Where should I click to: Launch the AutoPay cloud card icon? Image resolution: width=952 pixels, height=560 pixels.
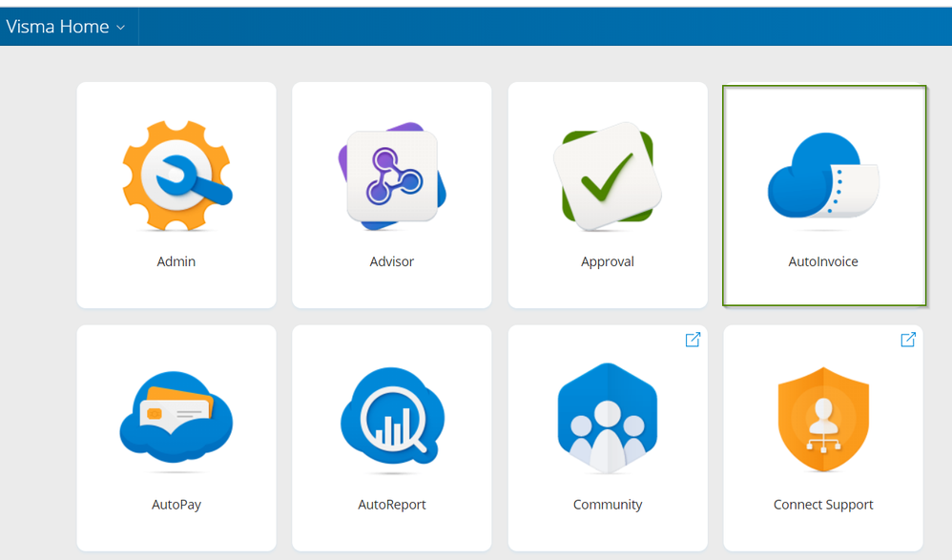click(176, 419)
